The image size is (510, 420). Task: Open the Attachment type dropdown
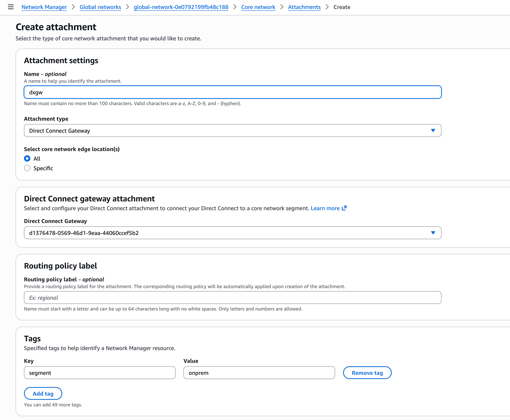[232, 131]
